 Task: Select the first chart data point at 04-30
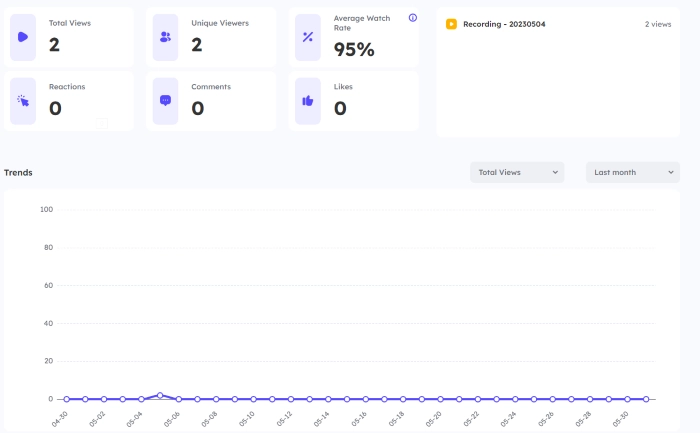66,399
